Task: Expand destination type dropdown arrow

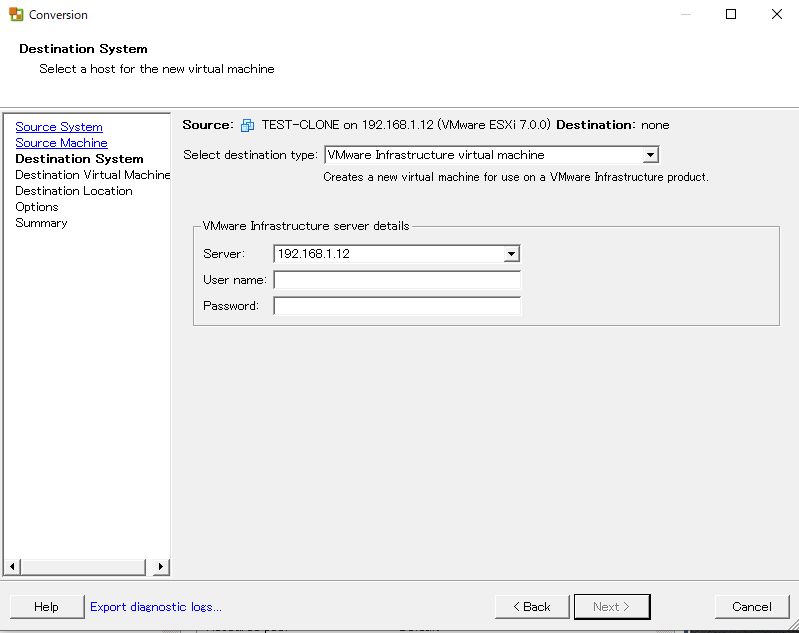Action: 650,155
